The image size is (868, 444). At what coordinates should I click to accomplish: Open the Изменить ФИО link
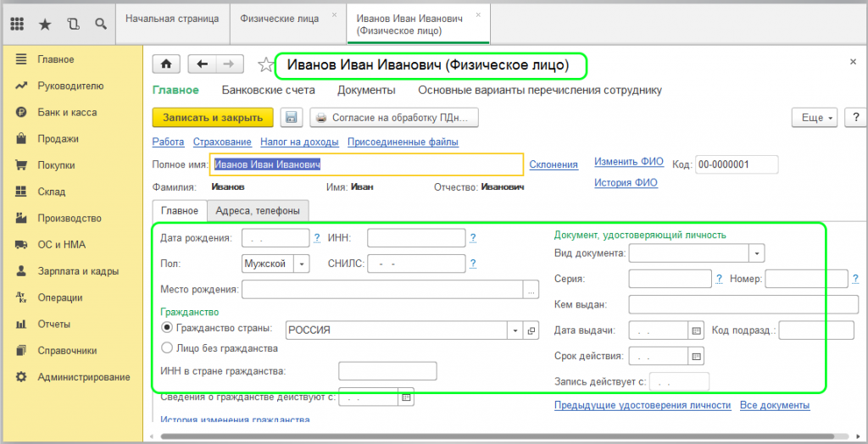point(628,161)
